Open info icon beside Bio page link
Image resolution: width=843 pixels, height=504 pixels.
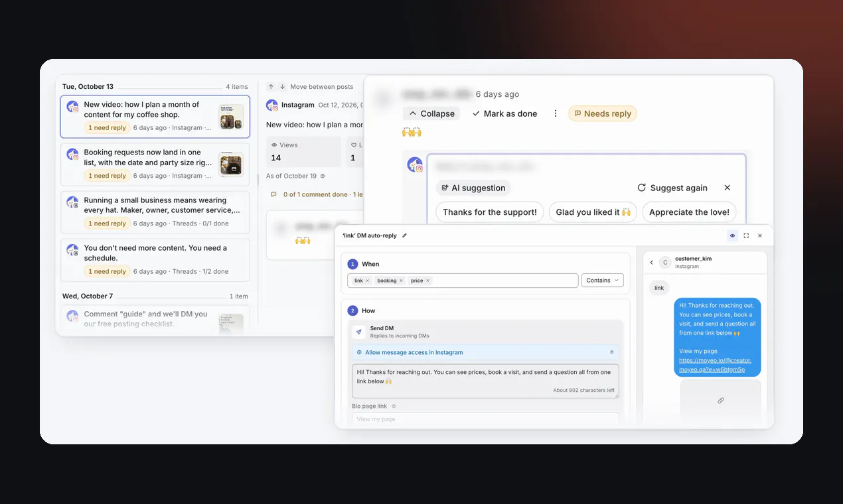point(394,406)
